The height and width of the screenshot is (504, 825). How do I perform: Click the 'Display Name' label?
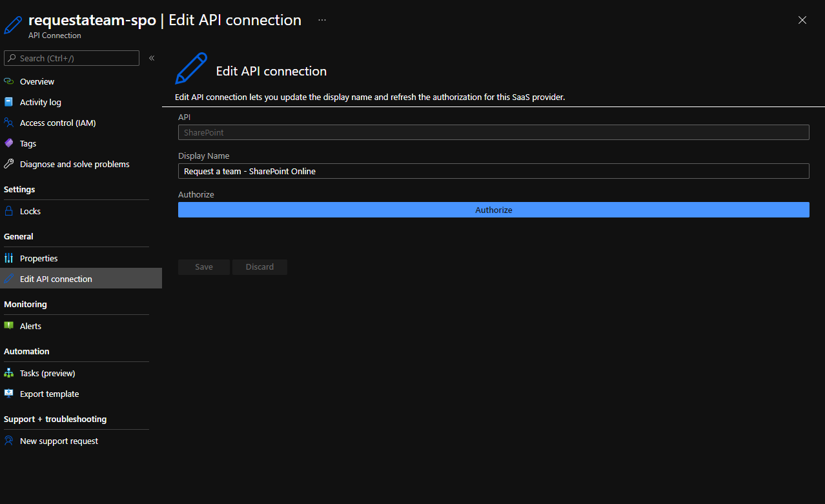point(204,156)
